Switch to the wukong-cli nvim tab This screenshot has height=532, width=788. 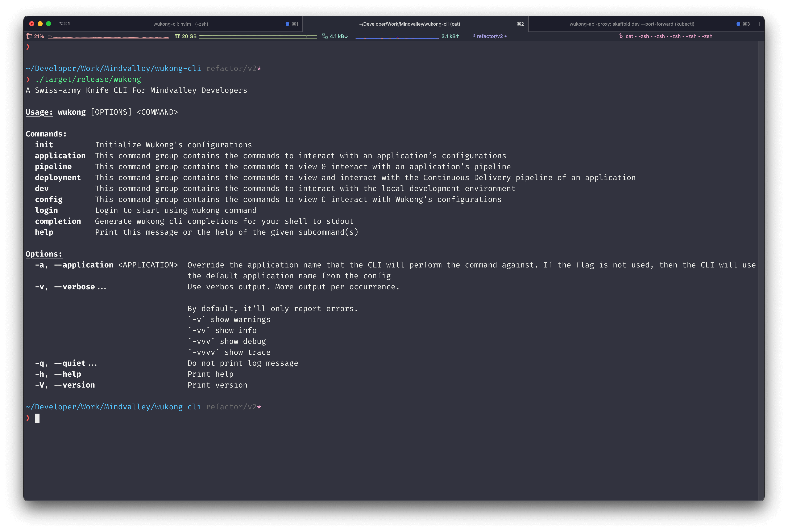pyautogui.click(x=180, y=24)
